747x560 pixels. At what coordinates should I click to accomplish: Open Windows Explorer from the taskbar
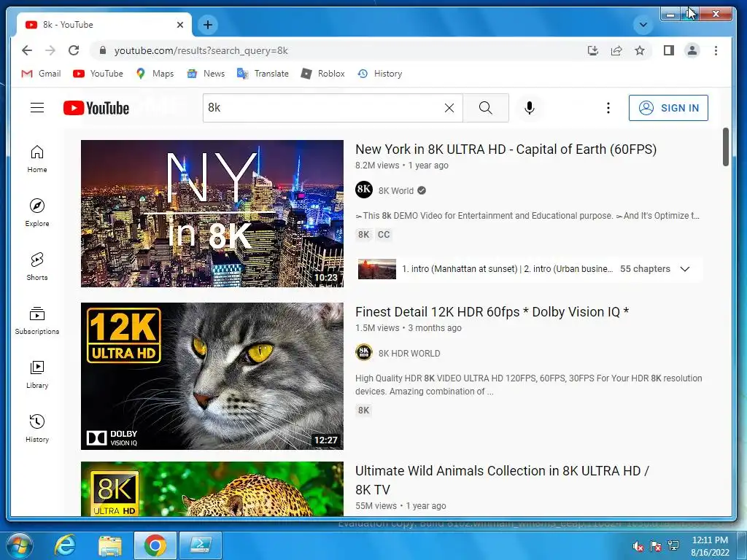[110, 545]
